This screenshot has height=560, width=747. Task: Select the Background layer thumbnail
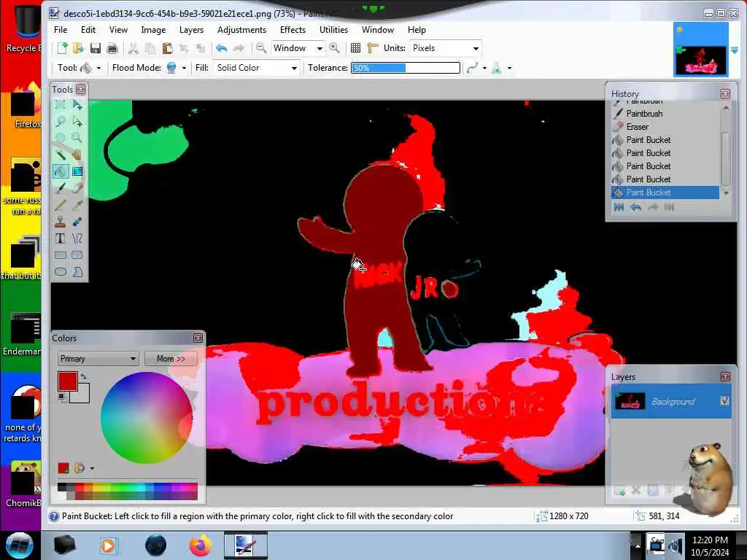pyautogui.click(x=630, y=401)
